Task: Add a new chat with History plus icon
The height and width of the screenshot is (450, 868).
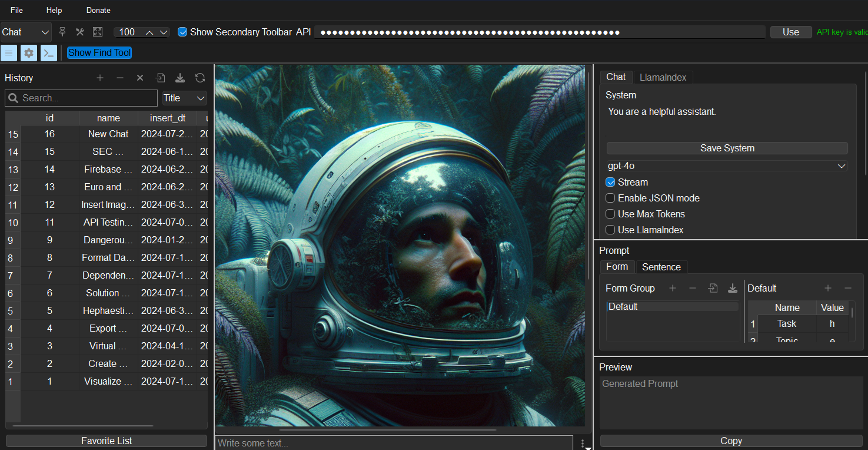Action: pyautogui.click(x=100, y=78)
